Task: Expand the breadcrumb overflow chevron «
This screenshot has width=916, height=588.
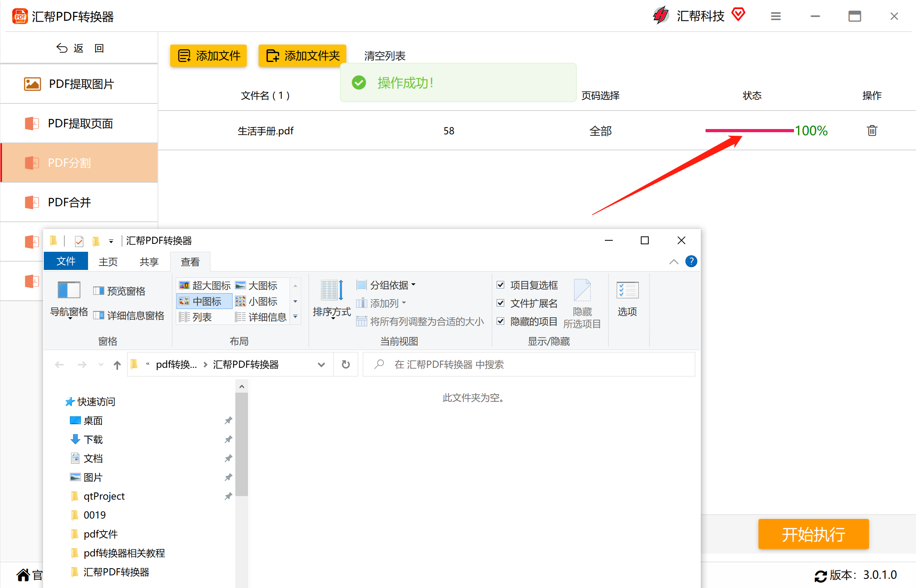Action: (148, 364)
